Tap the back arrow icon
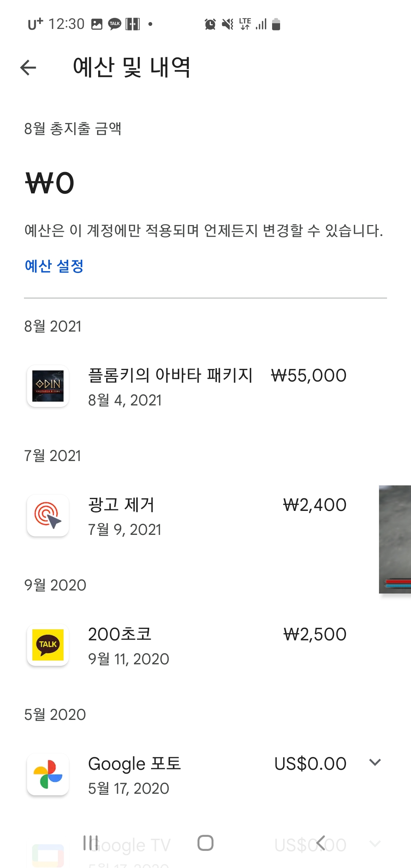This screenshot has width=411, height=868. (28, 68)
